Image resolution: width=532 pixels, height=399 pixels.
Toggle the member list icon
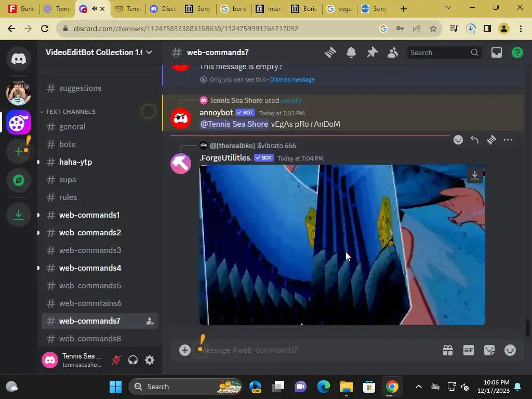[x=393, y=52]
